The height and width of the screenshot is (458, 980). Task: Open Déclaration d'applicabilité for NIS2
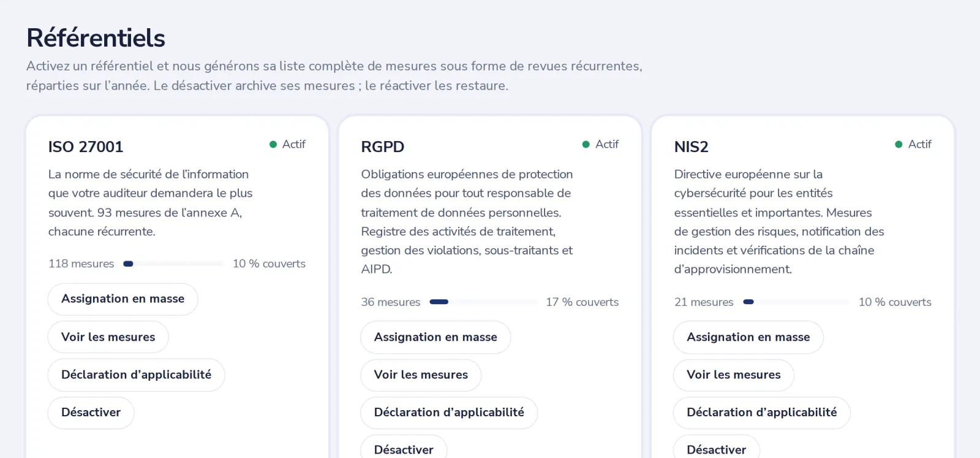pos(762,413)
